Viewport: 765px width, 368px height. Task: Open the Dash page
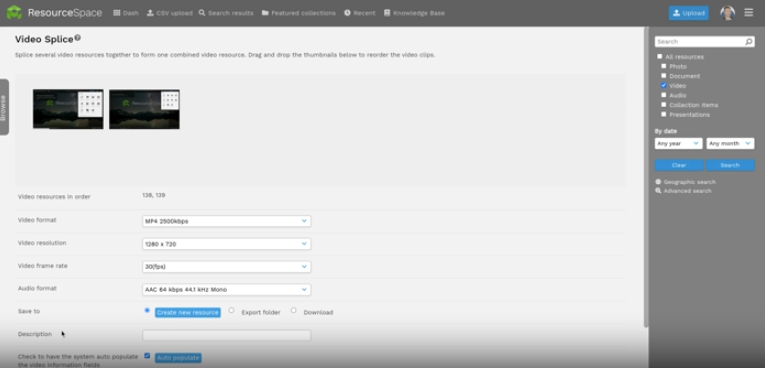(x=126, y=13)
